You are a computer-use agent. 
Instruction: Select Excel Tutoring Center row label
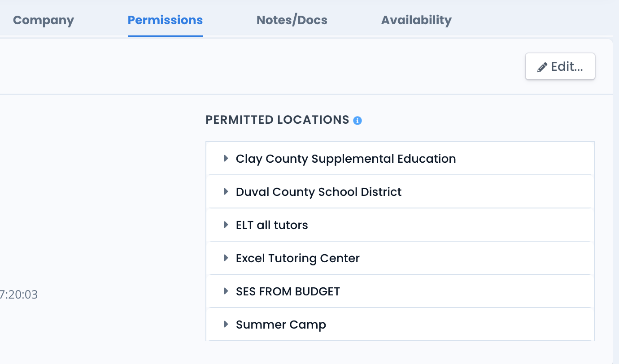click(x=298, y=258)
